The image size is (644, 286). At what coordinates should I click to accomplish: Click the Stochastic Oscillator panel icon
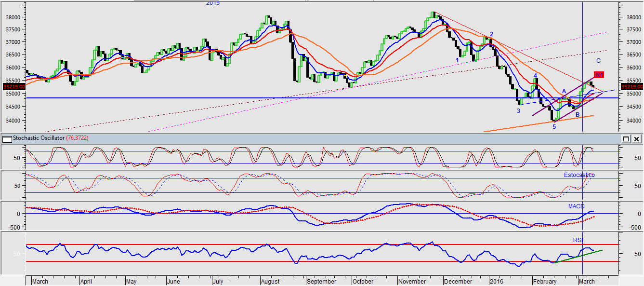click(x=7, y=139)
